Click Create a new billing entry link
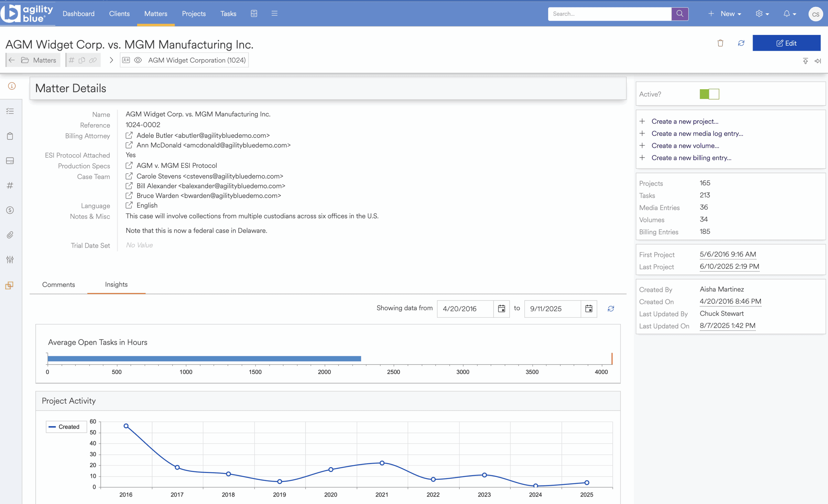This screenshot has height=504, width=828. (691, 158)
